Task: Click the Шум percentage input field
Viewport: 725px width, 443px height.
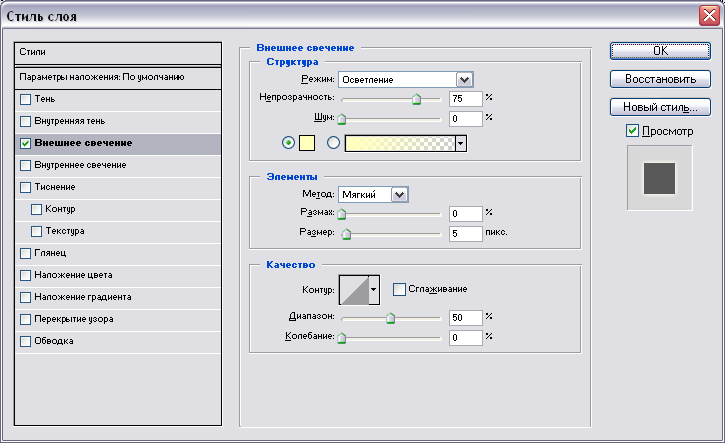Action: pyautogui.click(x=466, y=119)
